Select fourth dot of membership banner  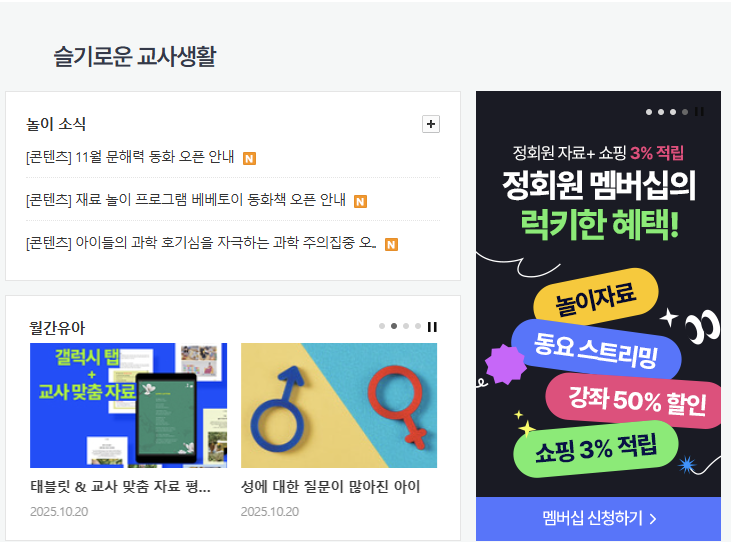tap(685, 112)
